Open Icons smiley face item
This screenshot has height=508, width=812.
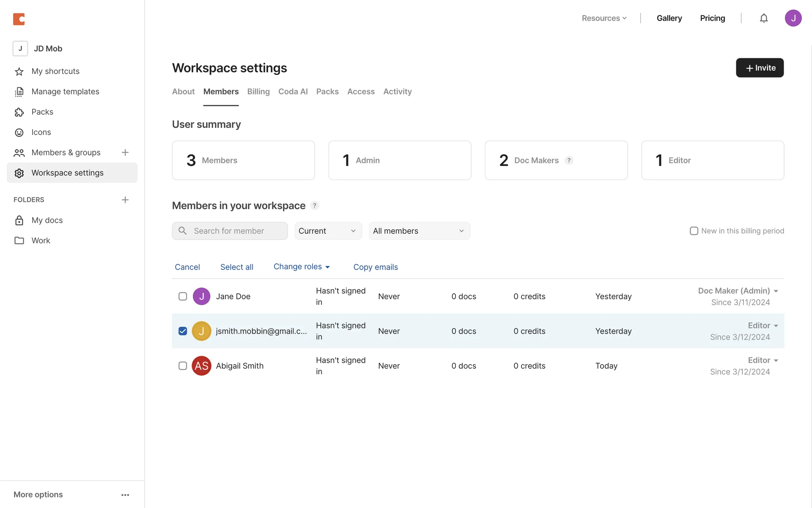click(19, 133)
